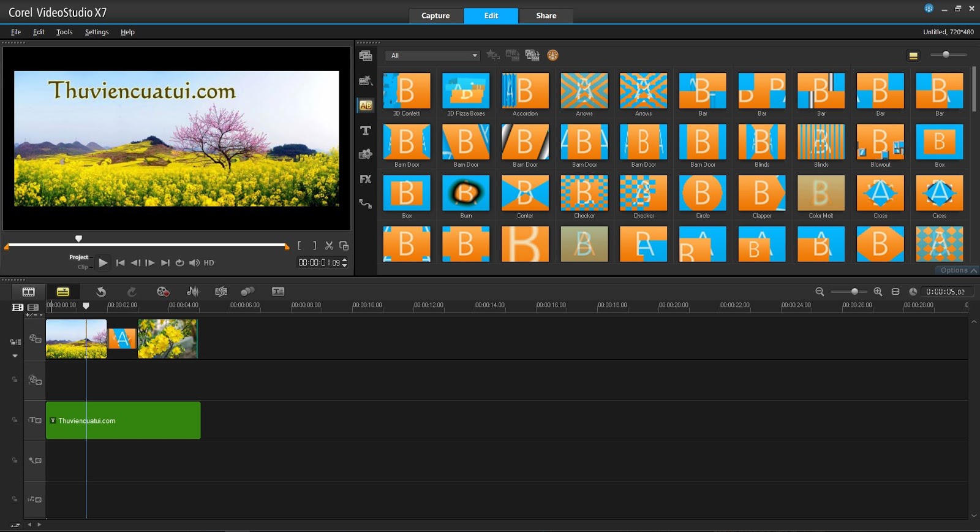Step to the next frame

pos(150,263)
